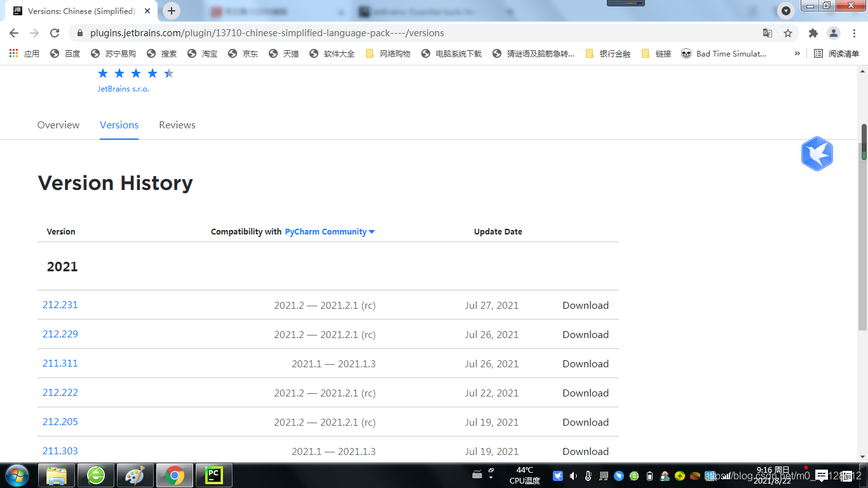Open the 苏宁易购 bookmark

click(x=113, y=53)
